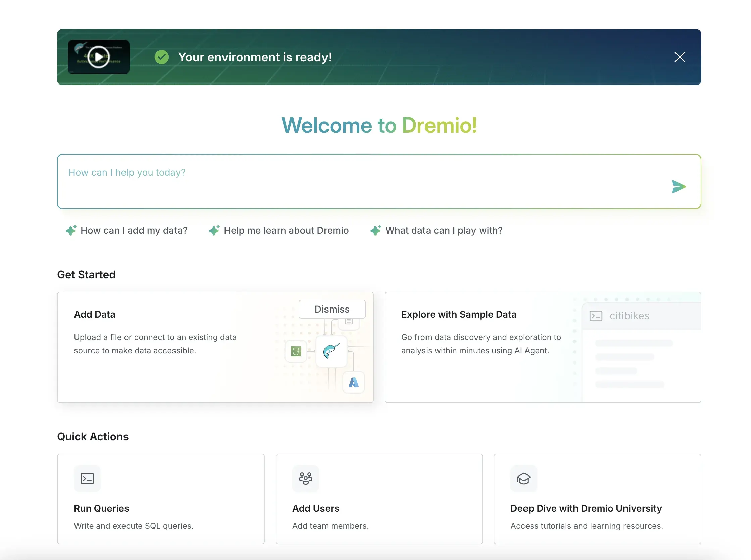
Task: Click the 'Welcome to Dremio!' heading
Action: click(x=379, y=125)
